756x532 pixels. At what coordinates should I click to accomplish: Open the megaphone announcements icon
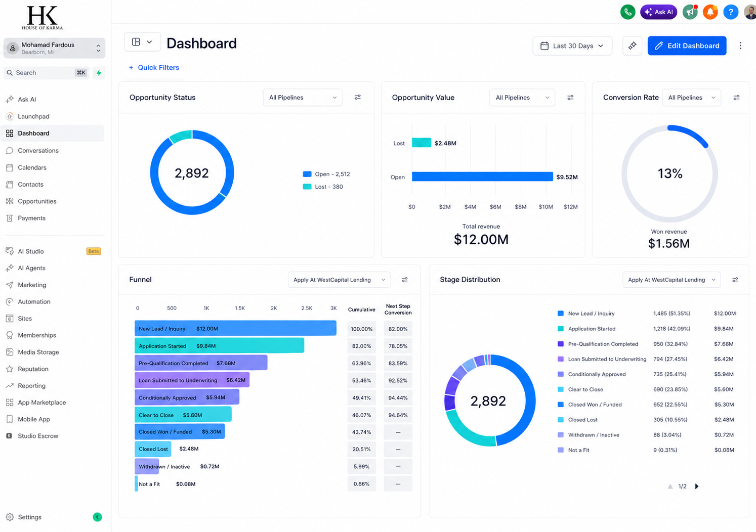coord(690,12)
